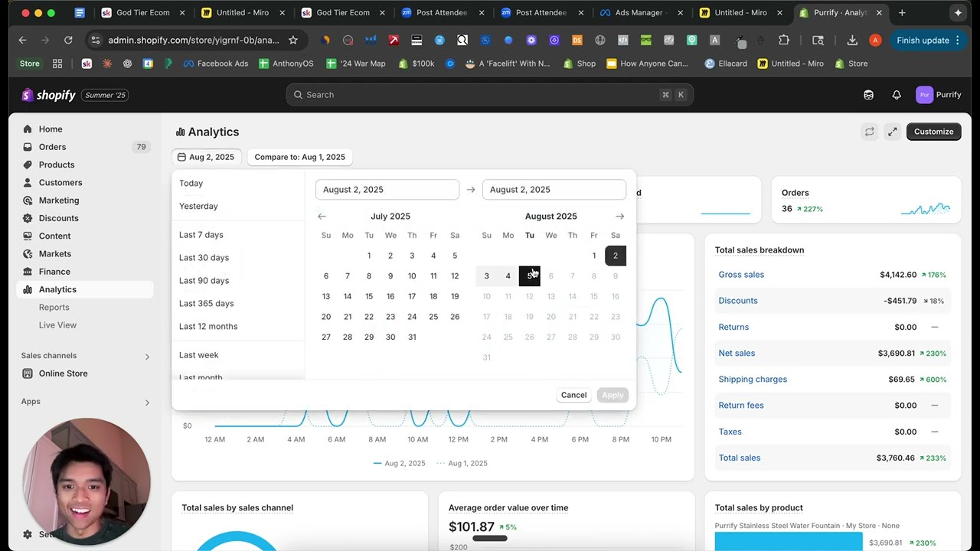Open Shipping charges breakdown link
This screenshot has height=551, width=980.
[x=753, y=380]
